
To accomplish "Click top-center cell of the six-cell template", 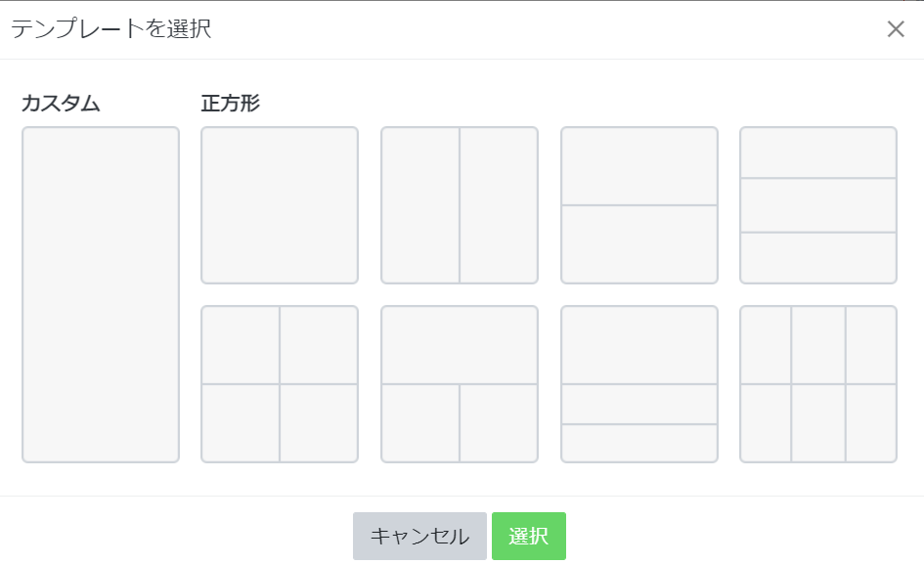I will coord(818,345).
